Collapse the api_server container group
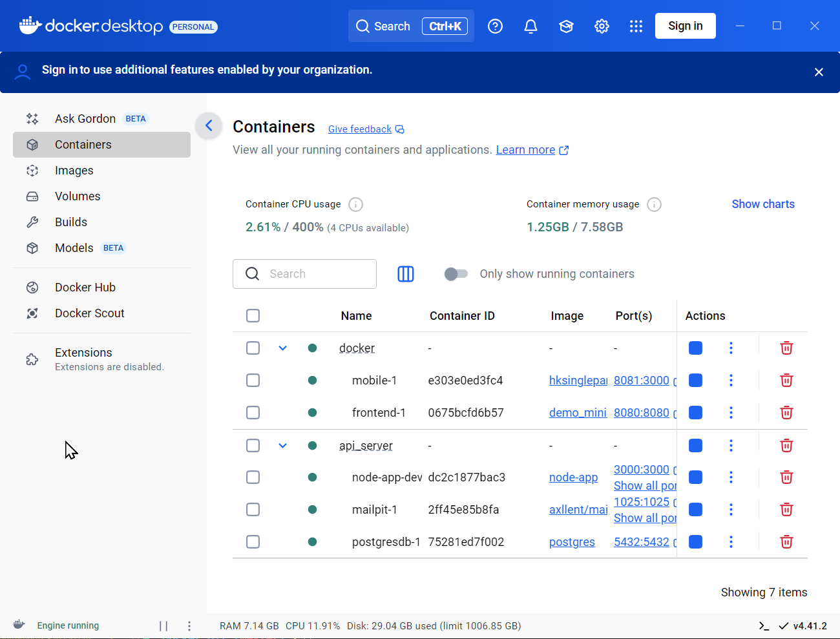Viewport: 840px width, 639px height. (x=282, y=446)
